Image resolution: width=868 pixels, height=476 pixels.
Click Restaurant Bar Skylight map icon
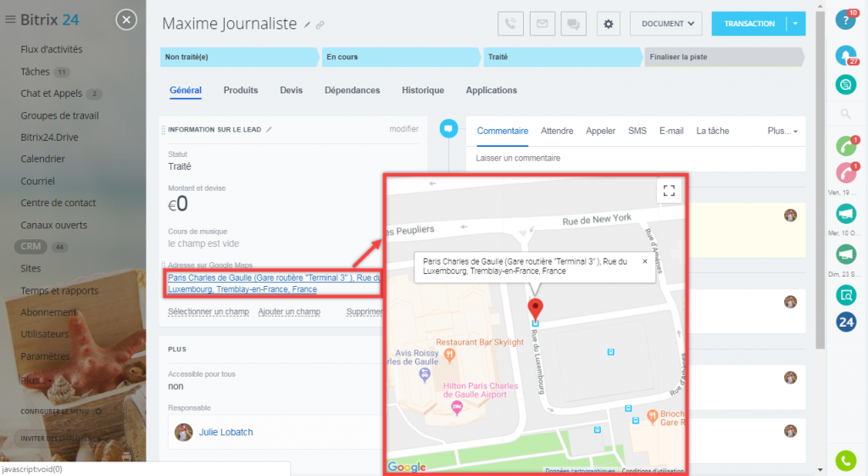(x=450, y=354)
